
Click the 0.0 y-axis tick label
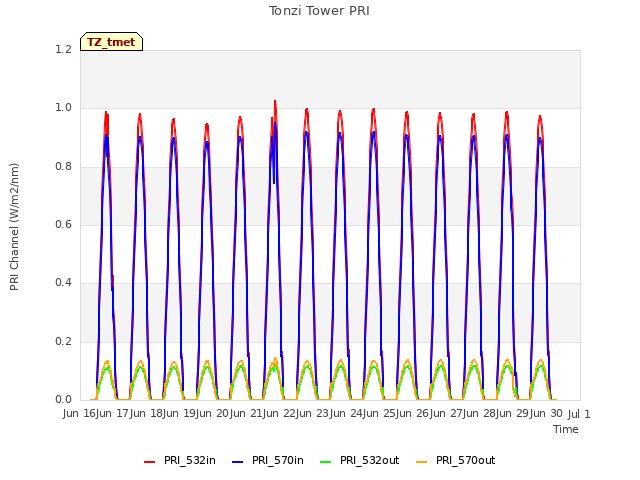click(x=63, y=400)
